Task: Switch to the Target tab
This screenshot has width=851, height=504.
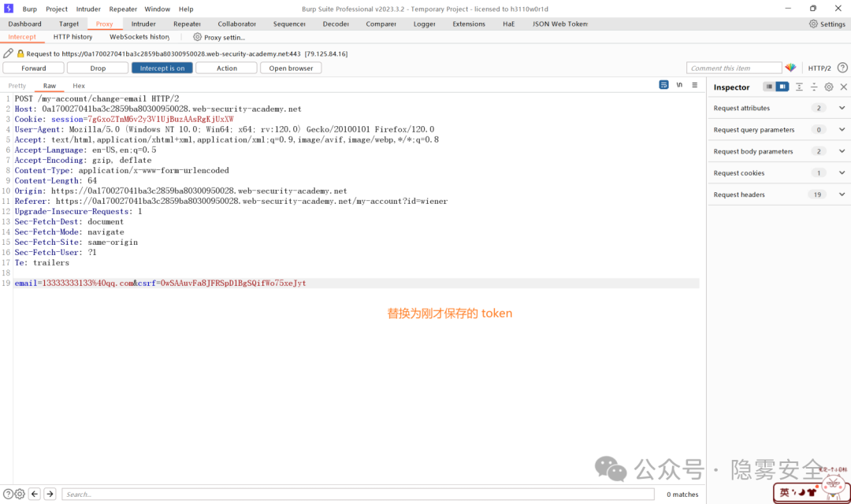Action: click(69, 24)
